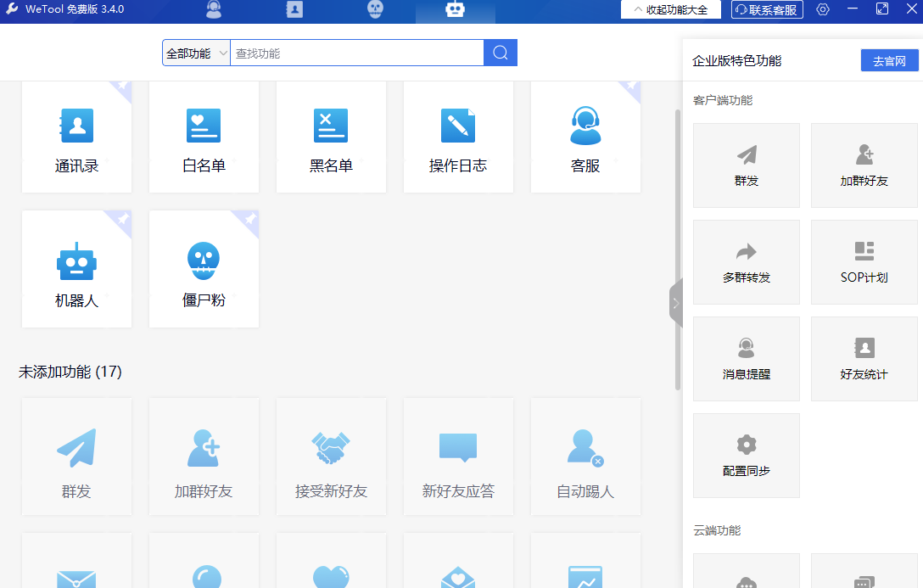Open the 黑名单 blacklist feature
The height and width of the screenshot is (588, 923).
(x=331, y=138)
